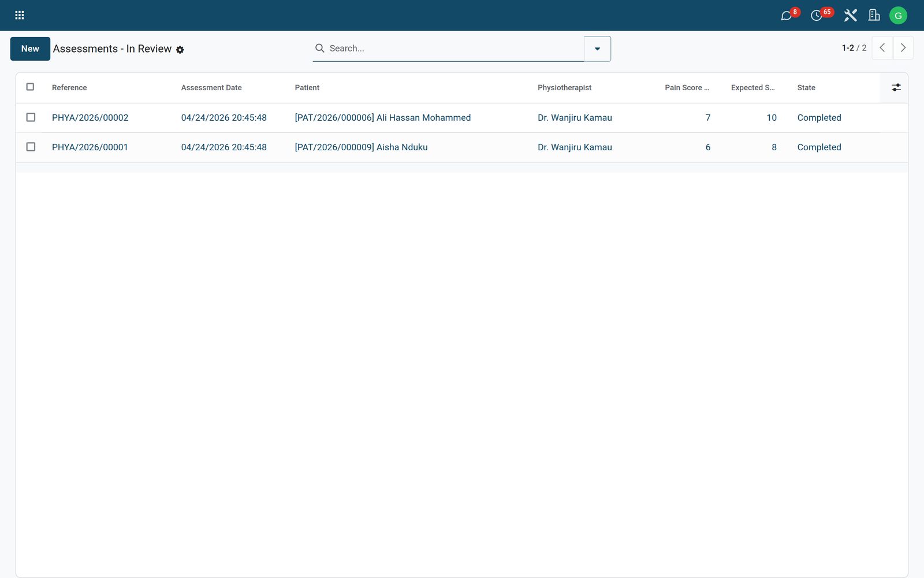The height and width of the screenshot is (578, 924).
Task: Select the PHYA/2026/00002 row checkbox
Action: (31, 117)
